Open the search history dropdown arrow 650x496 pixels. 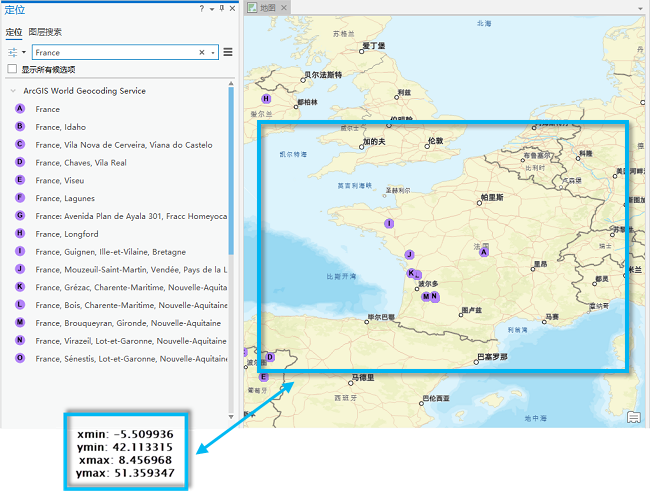214,52
